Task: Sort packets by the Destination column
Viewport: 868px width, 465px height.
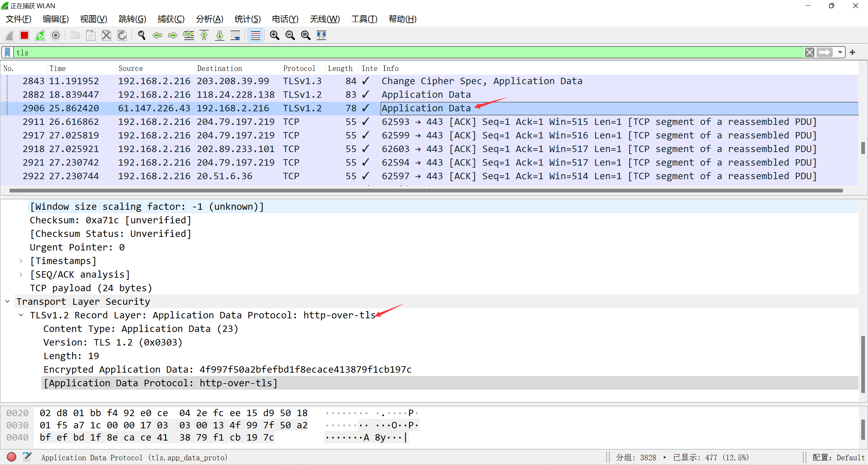Action: (x=237, y=68)
